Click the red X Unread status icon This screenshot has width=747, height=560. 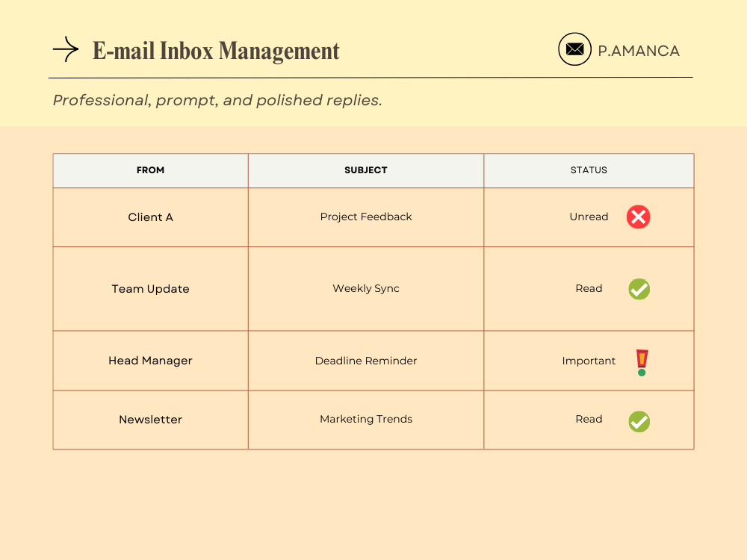(x=639, y=217)
